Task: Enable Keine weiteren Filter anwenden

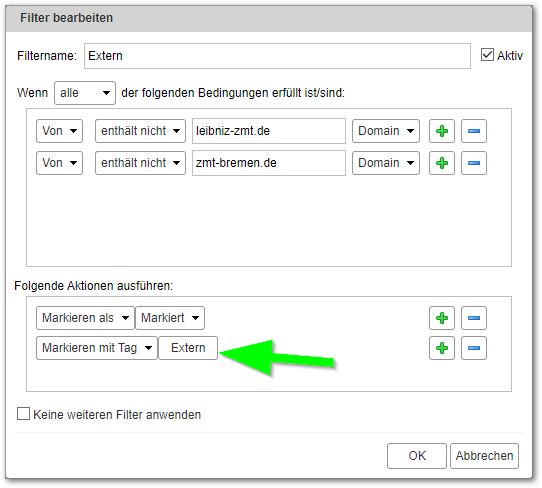Action: coord(24,414)
